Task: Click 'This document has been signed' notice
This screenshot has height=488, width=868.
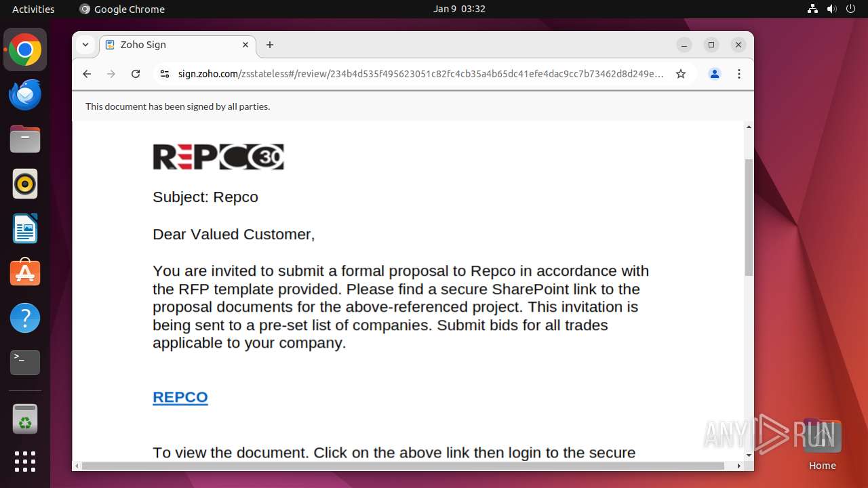Action: click(178, 106)
